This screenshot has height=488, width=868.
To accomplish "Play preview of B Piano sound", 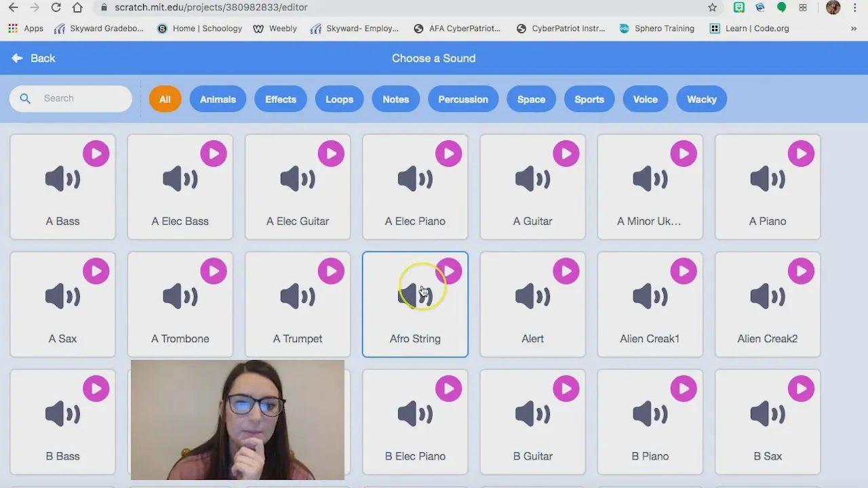I will (x=684, y=388).
